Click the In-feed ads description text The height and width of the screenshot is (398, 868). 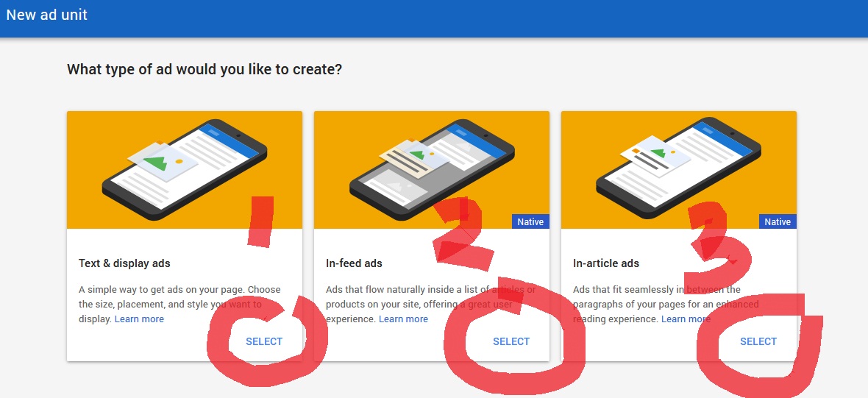tap(430, 305)
